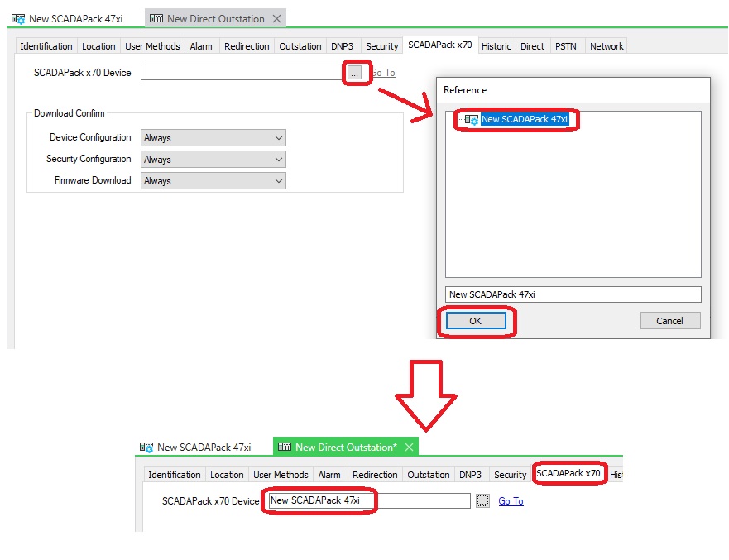Open the Security Configuration dropdown

pyautogui.click(x=213, y=160)
